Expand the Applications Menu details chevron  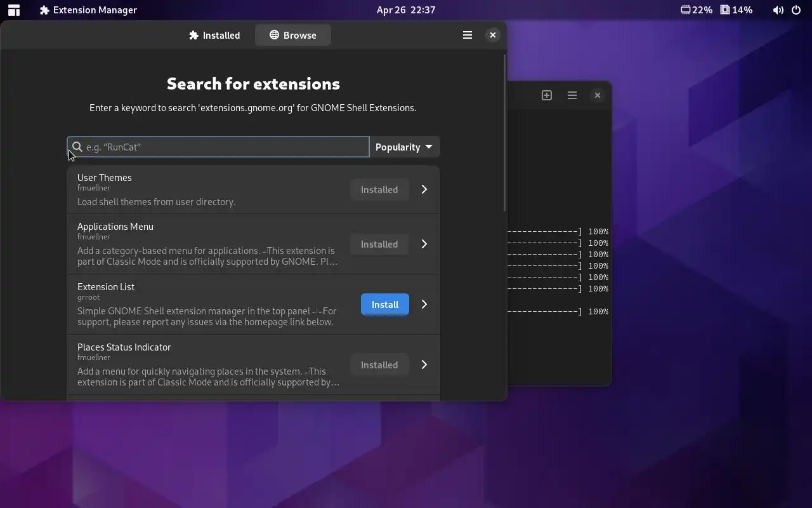424,244
